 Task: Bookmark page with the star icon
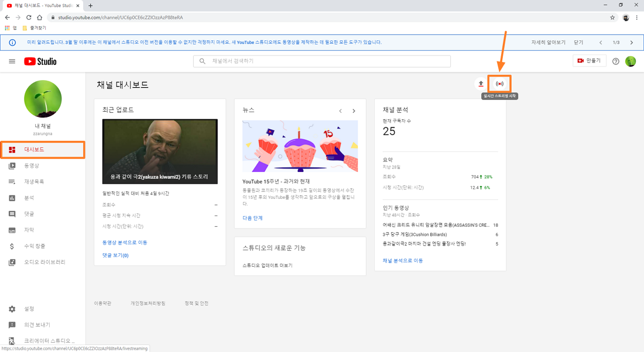pyautogui.click(x=612, y=17)
